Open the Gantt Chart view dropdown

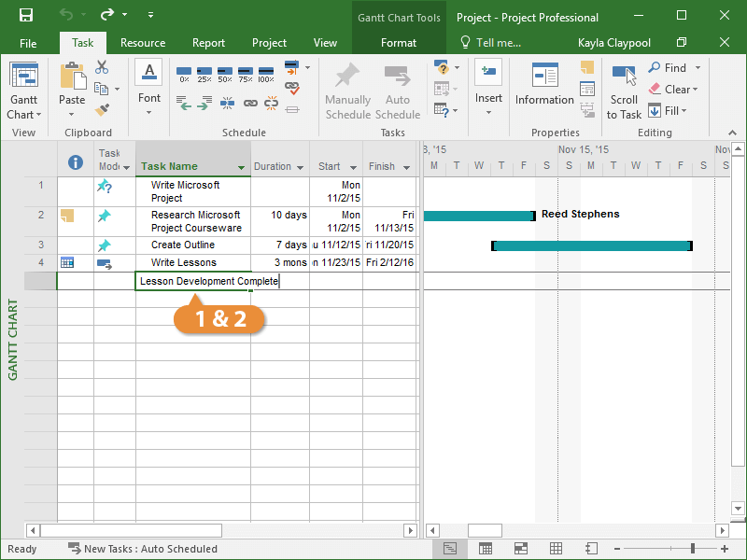23,115
